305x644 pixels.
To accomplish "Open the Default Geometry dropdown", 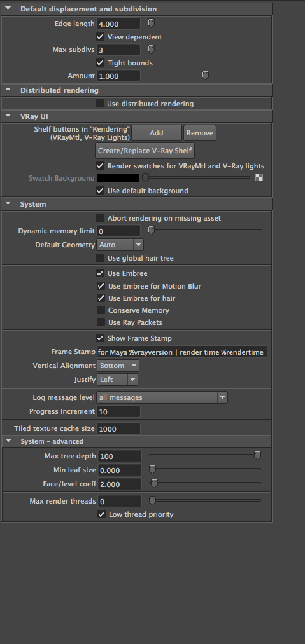I will [x=120, y=245].
